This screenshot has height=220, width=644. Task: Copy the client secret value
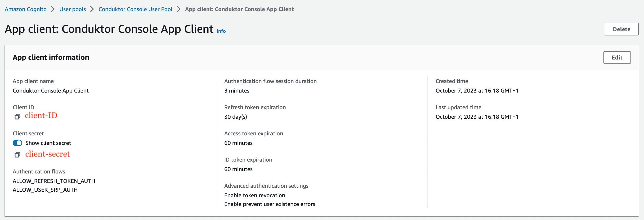[17, 155]
